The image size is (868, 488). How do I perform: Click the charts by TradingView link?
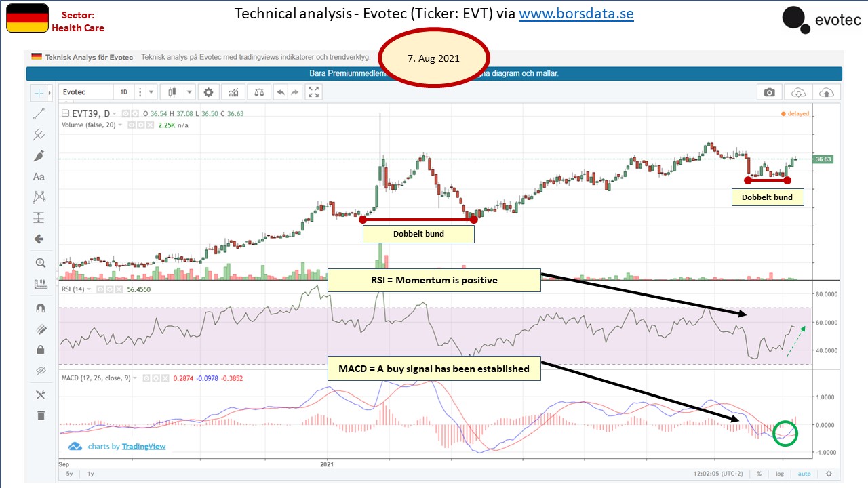pyautogui.click(x=127, y=446)
